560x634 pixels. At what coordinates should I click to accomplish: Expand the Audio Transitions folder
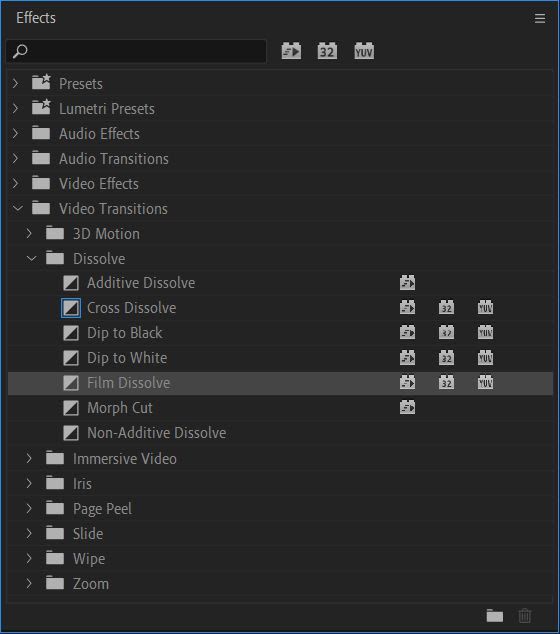click(15, 158)
